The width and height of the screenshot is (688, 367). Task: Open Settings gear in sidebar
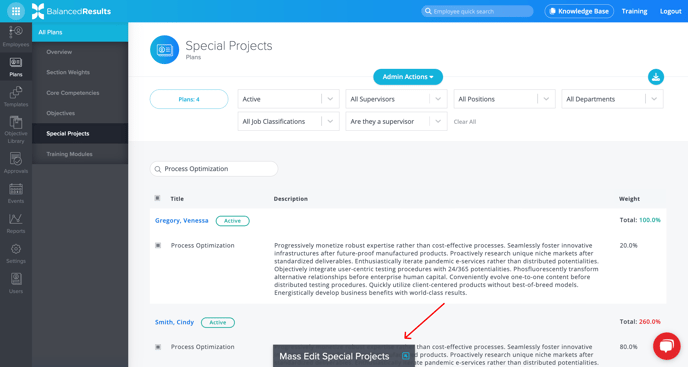(16, 253)
